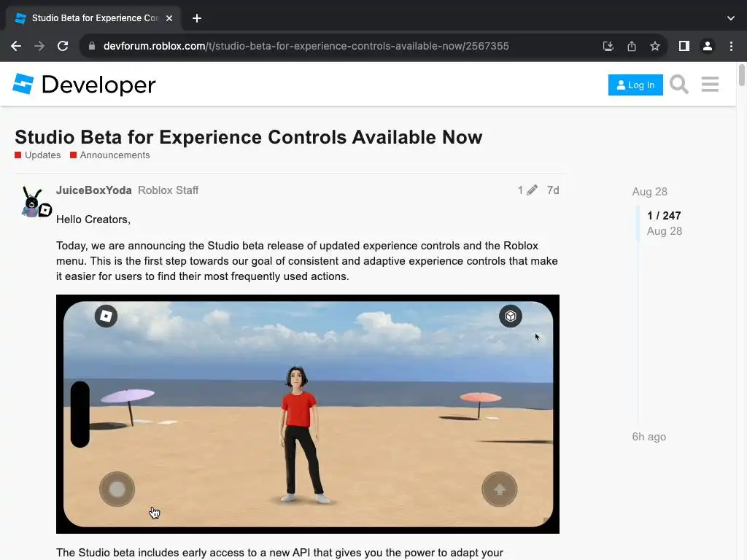Viewport: 747px width, 560px height.
Task: Click the address bar URL
Action: [306, 46]
